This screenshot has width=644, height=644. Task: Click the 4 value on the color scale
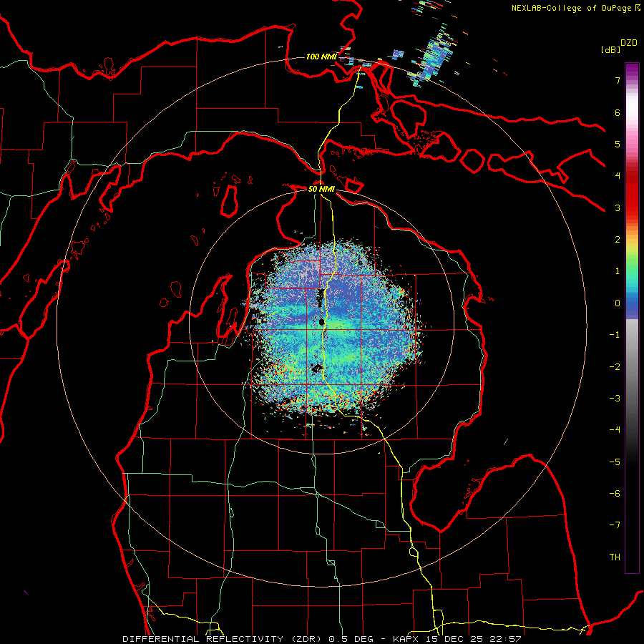pos(618,176)
